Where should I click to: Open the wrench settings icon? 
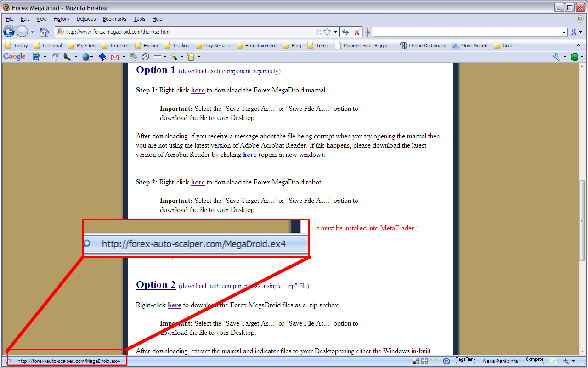pyautogui.click(x=556, y=57)
